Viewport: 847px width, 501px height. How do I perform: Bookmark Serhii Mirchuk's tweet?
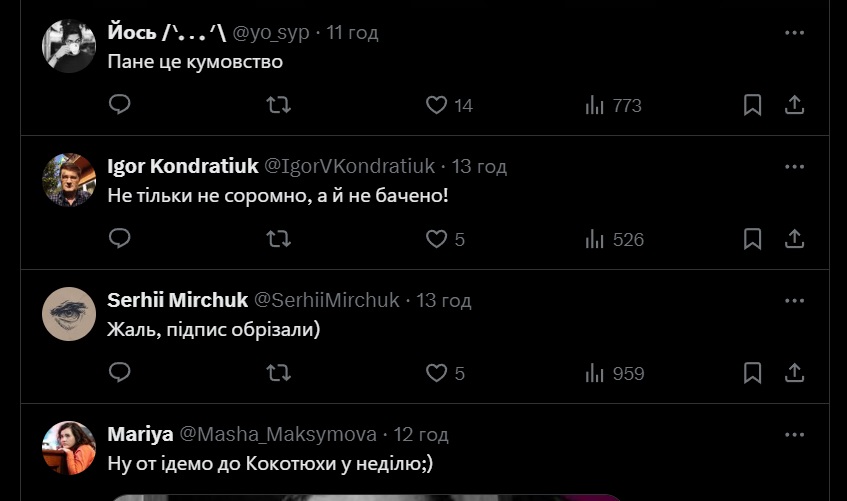pos(752,373)
